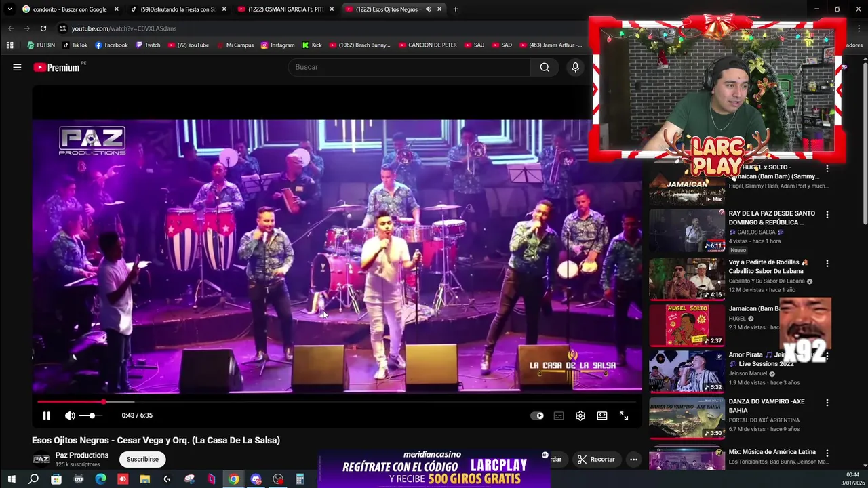Open the CANCION DE PETER bookmark
The width and height of the screenshot is (868, 488).
point(427,45)
